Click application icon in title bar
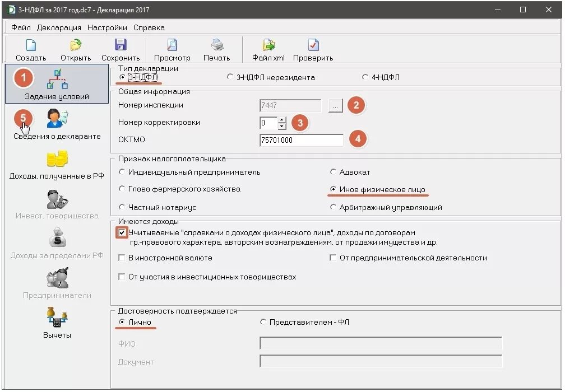This screenshot has height=392, width=565. (x=12, y=10)
